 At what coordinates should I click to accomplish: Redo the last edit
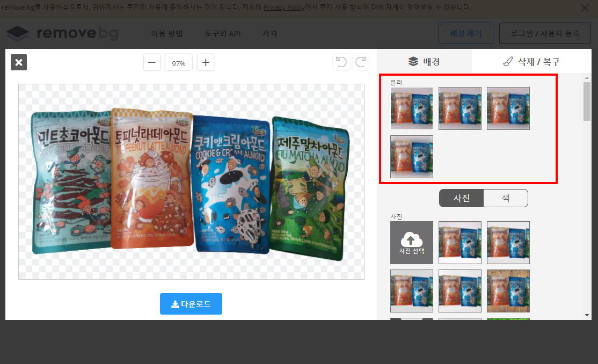click(360, 62)
